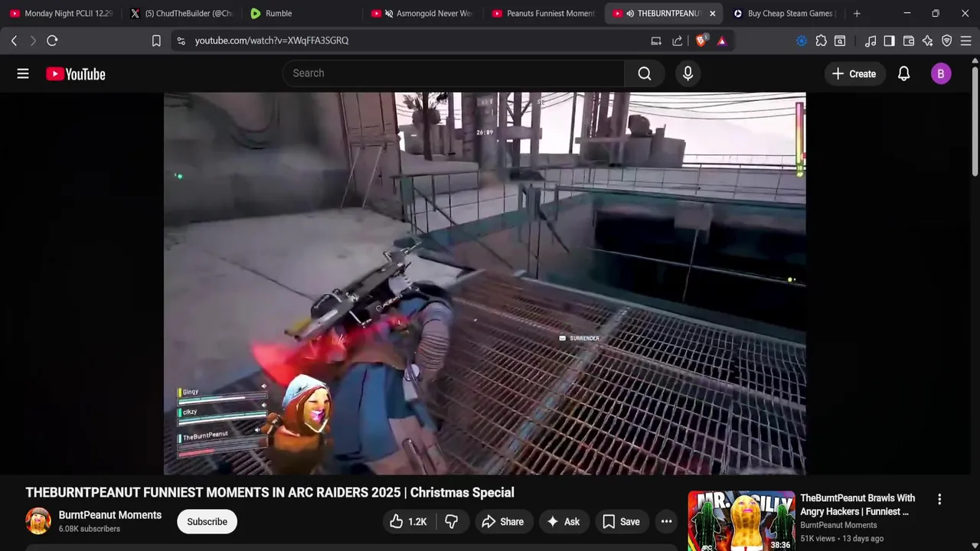This screenshot has height=551, width=980.
Task: Minimize the browser window
Action: point(907,13)
